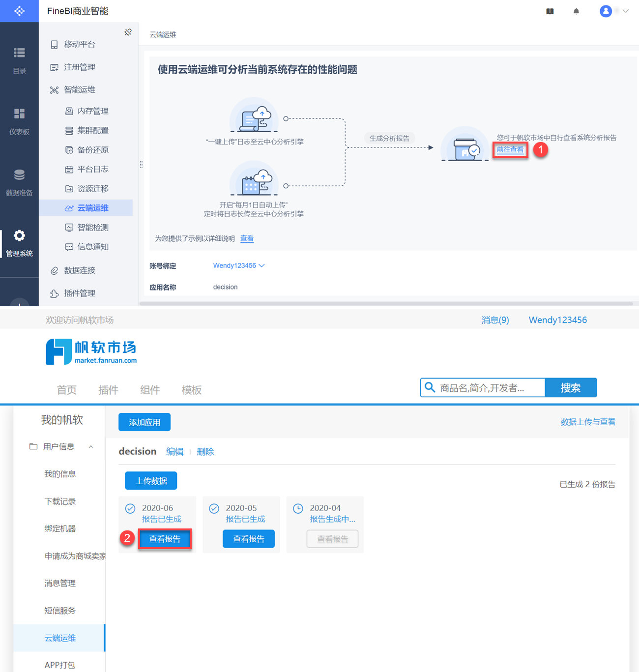Screen dimensions: 639x672
Task: Click the 用户信息 folder icon
Action: point(33,446)
